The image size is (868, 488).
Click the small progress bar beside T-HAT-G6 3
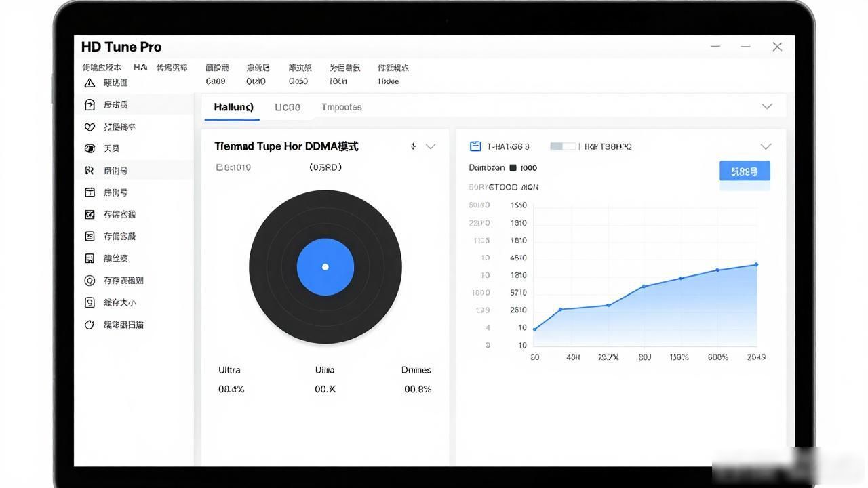pos(562,146)
